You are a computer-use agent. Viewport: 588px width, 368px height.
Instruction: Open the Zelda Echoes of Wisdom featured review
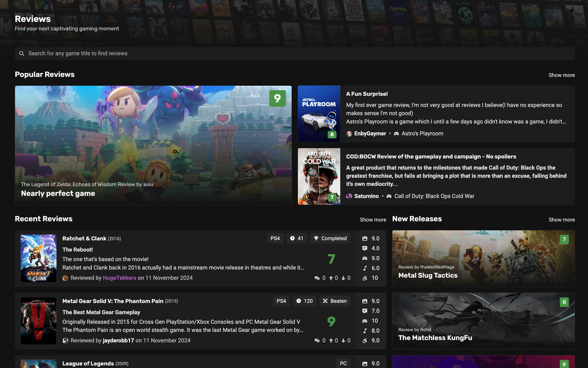153,145
